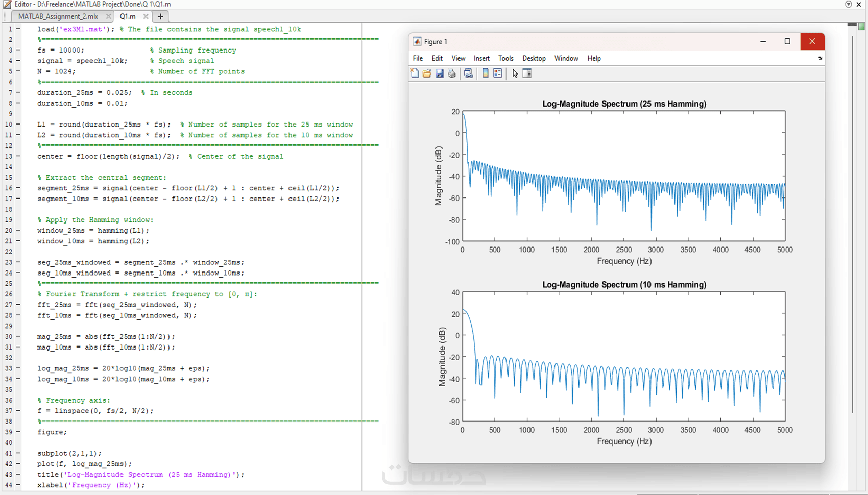
Task: Toggle breakpoint dash on line 27
Action: [18, 305]
